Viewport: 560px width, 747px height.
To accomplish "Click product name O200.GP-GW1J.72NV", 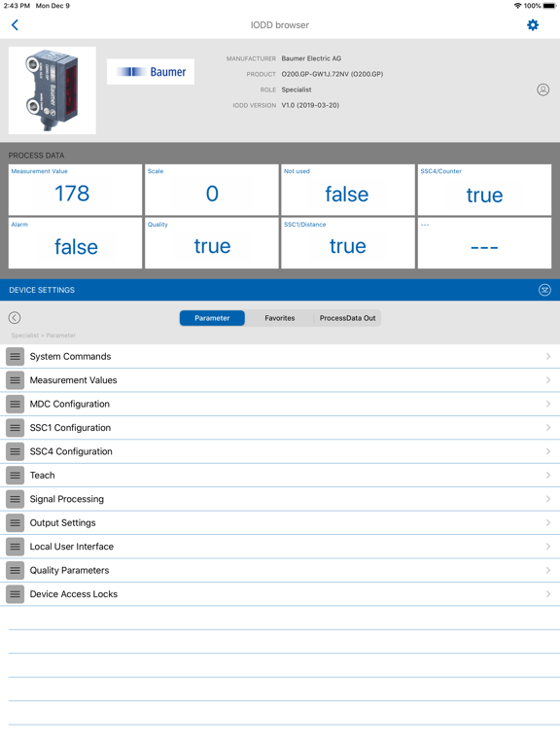I will click(332, 74).
